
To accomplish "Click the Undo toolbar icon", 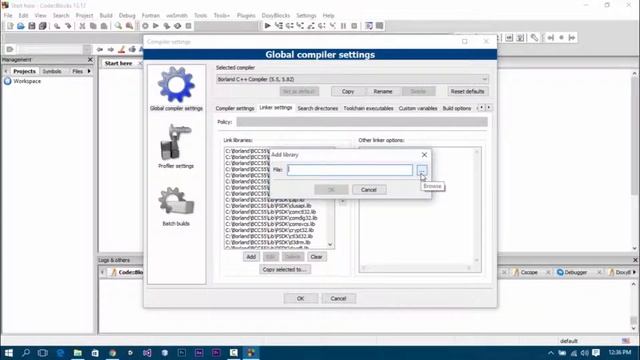I will pos(57,26).
